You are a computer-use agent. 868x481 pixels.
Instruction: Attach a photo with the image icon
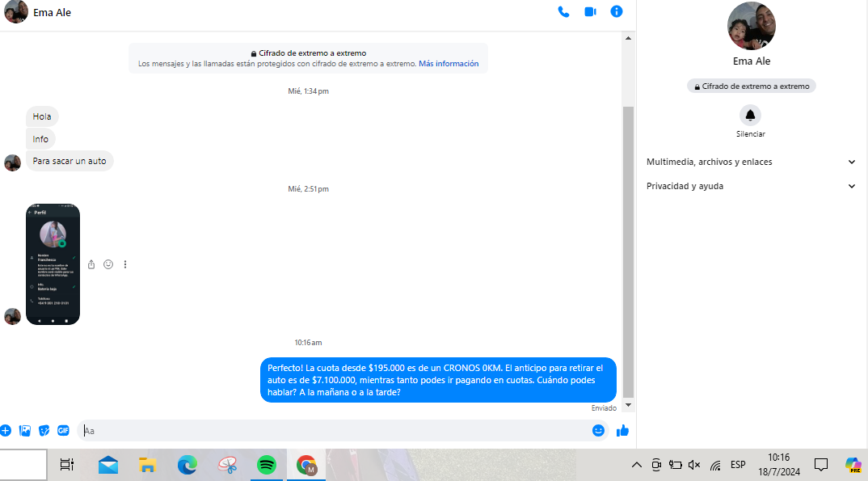25,431
